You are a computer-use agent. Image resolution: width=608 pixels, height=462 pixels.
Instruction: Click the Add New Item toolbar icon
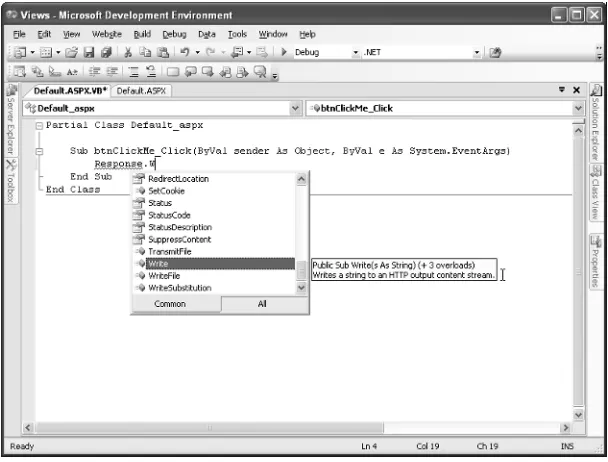pyautogui.click(x=46, y=52)
